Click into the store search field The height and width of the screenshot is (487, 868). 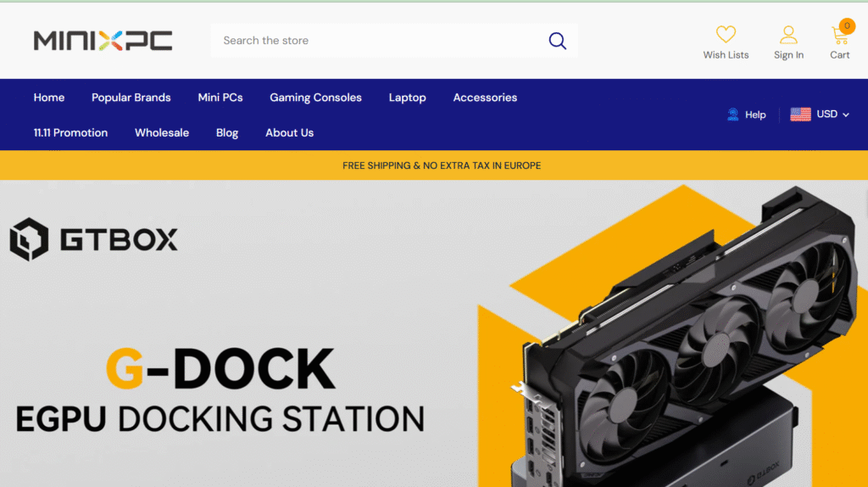(377, 41)
